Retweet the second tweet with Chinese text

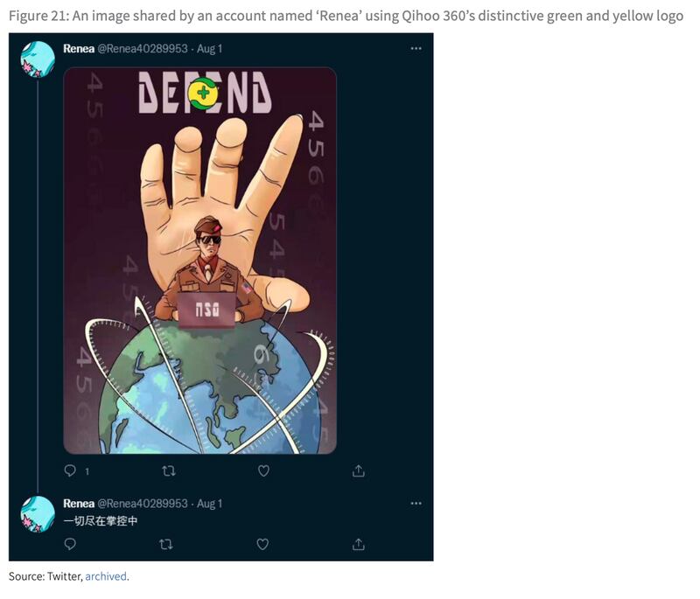tap(166, 544)
